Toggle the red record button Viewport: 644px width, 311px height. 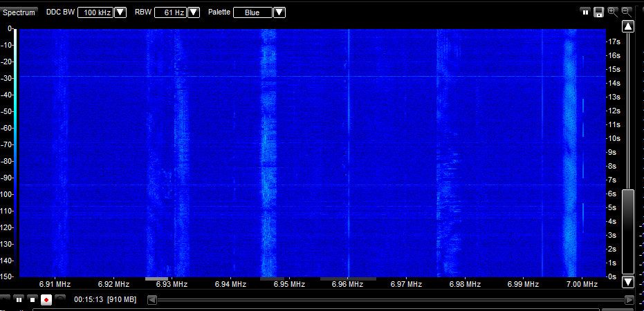46,300
